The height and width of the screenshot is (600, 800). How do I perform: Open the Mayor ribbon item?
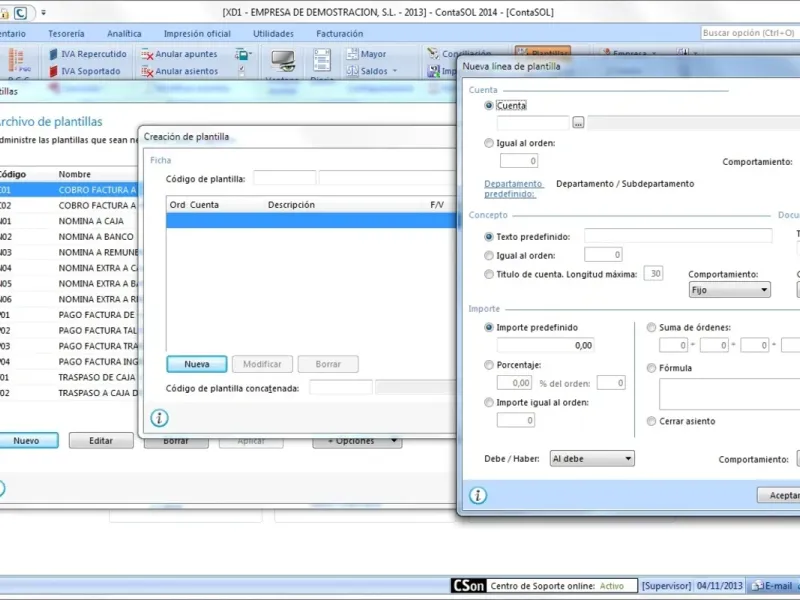tap(366, 54)
